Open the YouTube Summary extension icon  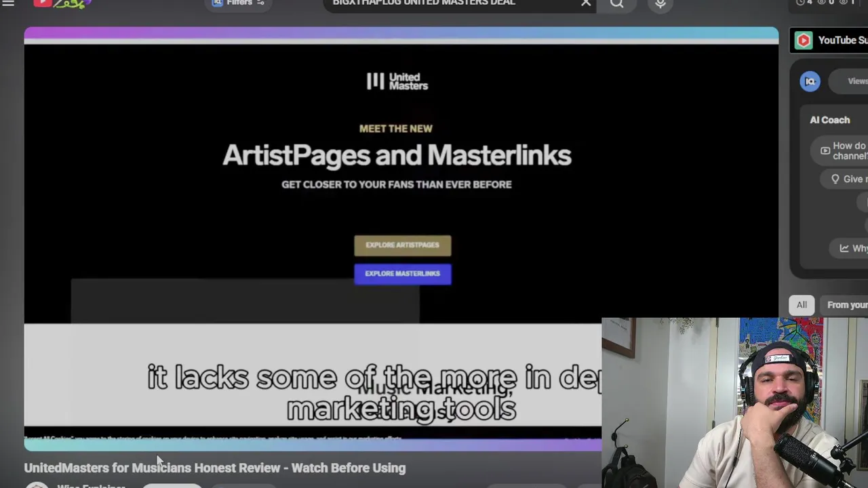click(804, 40)
